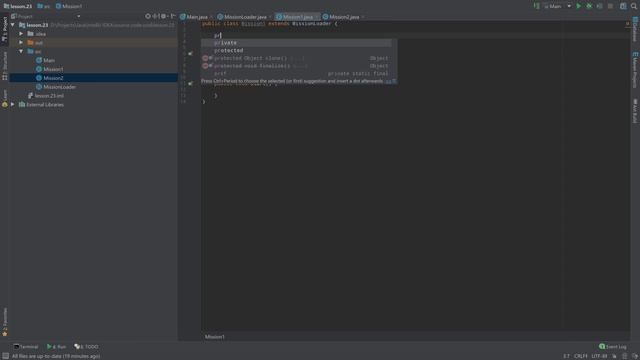Screen dimensions: 640x360
Task: Toggle read-only lock icon in status bar
Action: [614, 356]
